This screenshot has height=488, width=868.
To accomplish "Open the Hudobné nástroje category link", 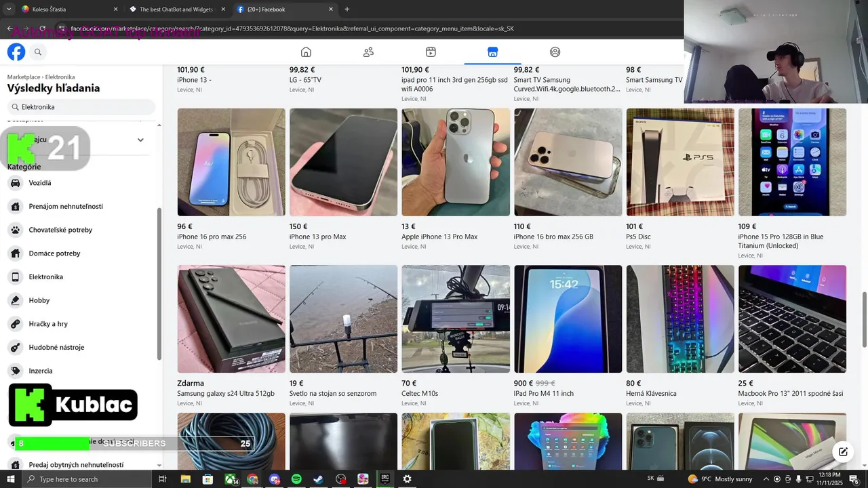I will pyautogui.click(x=56, y=347).
